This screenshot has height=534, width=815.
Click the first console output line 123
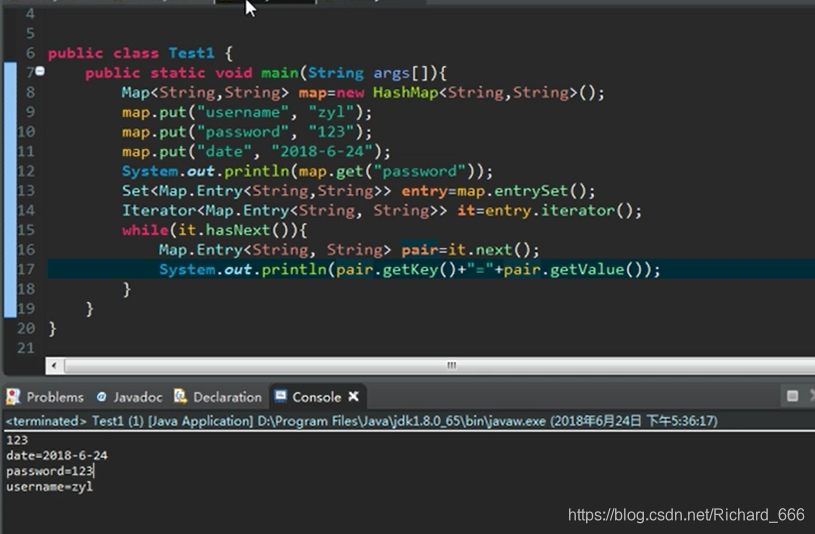(x=17, y=440)
